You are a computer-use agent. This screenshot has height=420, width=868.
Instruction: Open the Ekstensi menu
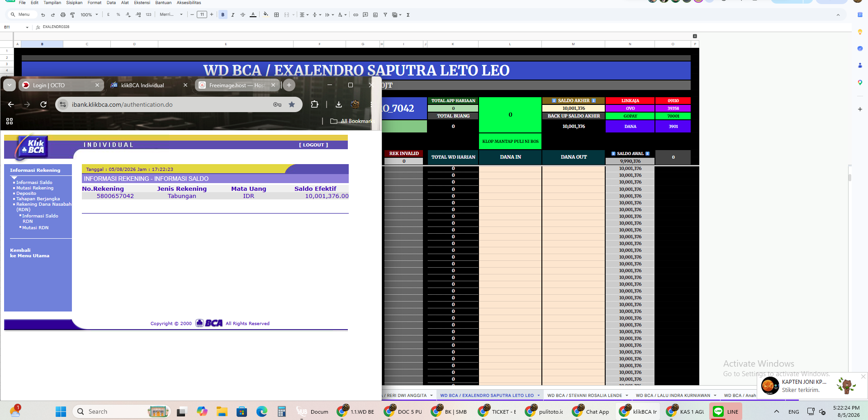point(142,3)
